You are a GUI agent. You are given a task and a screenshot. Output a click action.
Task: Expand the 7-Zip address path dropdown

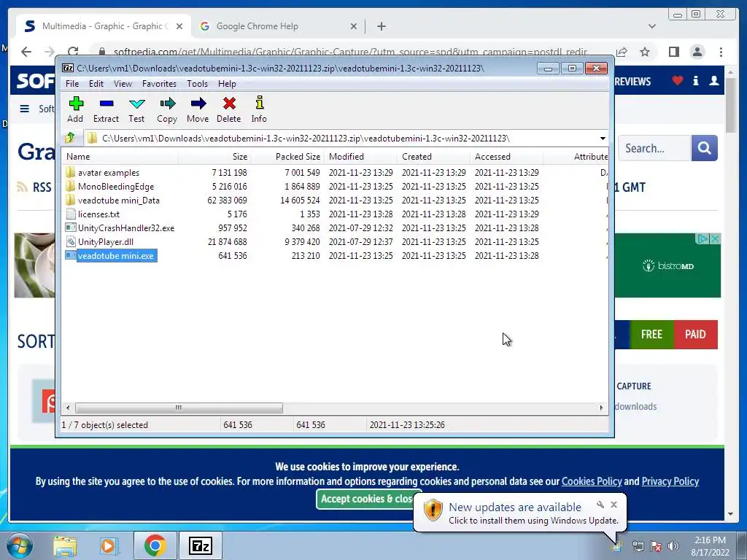click(603, 139)
